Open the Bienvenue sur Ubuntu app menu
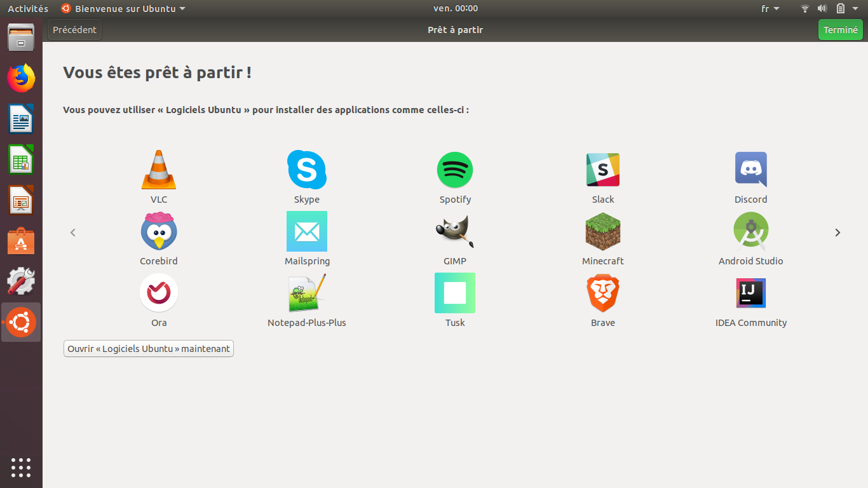Image resolution: width=868 pixels, height=488 pixels. (123, 9)
